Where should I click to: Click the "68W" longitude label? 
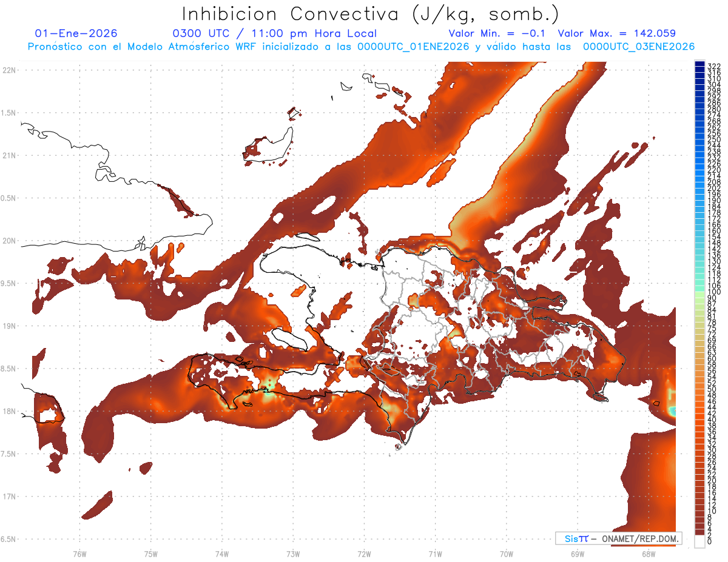(x=649, y=554)
